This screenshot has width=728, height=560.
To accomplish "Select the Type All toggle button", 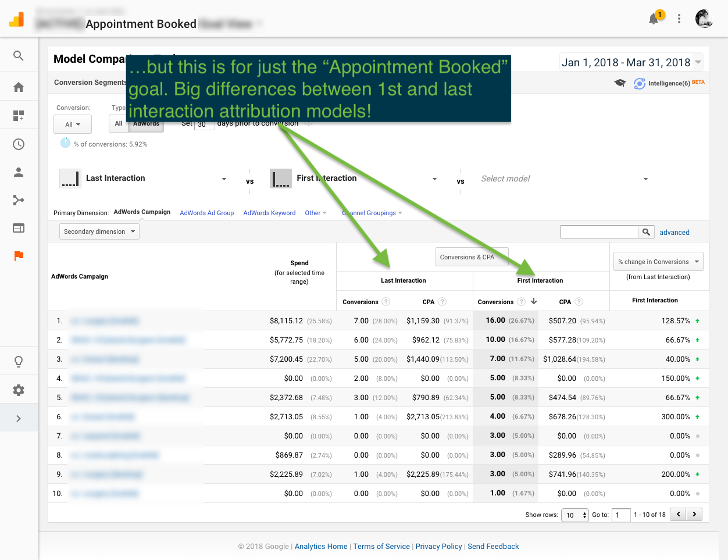I will [x=119, y=123].
